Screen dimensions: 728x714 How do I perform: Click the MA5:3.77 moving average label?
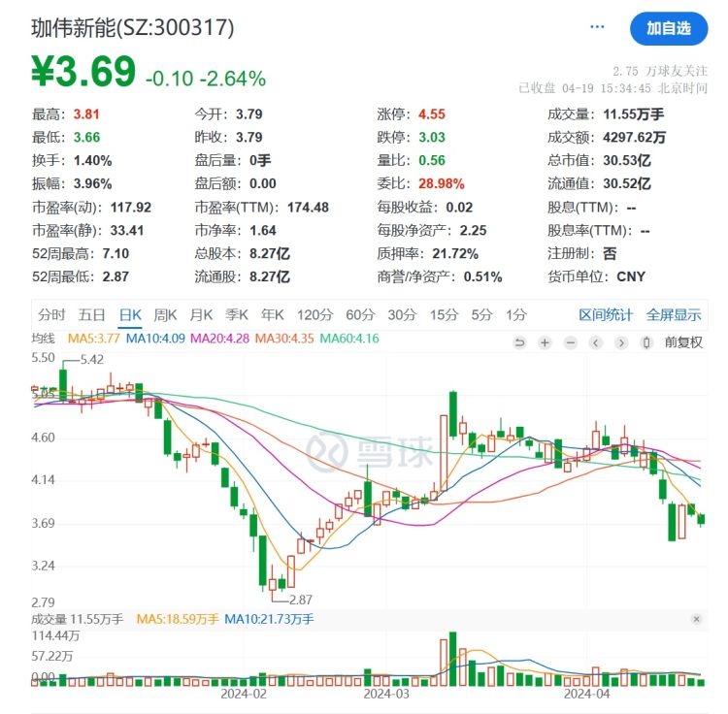click(94, 339)
